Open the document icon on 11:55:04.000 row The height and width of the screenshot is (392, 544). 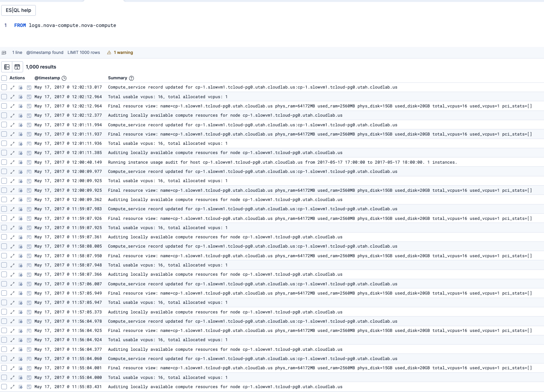(x=29, y=378)
